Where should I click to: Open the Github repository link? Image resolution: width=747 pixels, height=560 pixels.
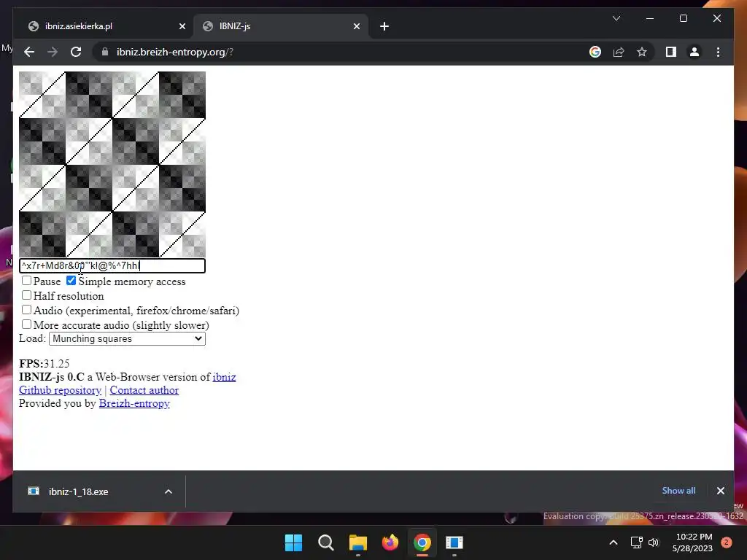point(60,391)
